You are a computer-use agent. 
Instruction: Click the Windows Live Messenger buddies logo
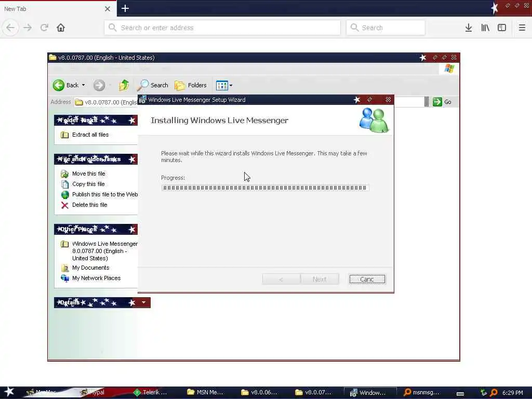374,120
